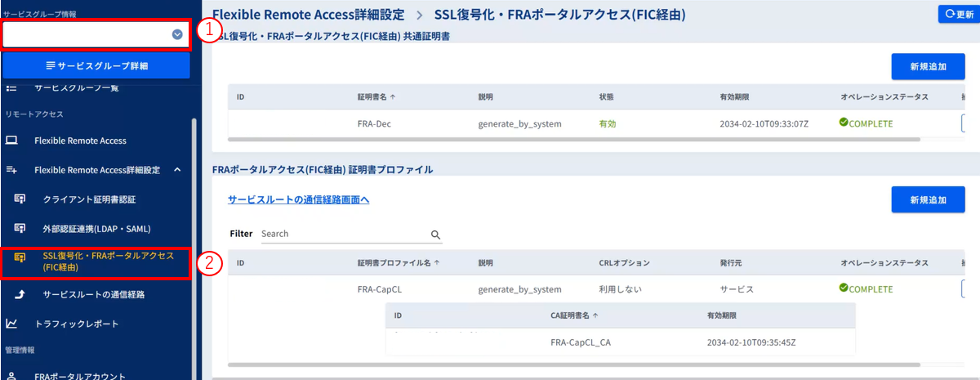Click the 更新 refresh button
The image size is (980, 380).
coord(958,14)
